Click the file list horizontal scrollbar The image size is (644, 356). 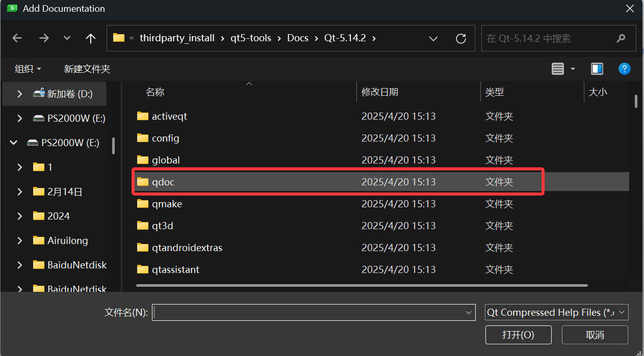tap(362, 285)
